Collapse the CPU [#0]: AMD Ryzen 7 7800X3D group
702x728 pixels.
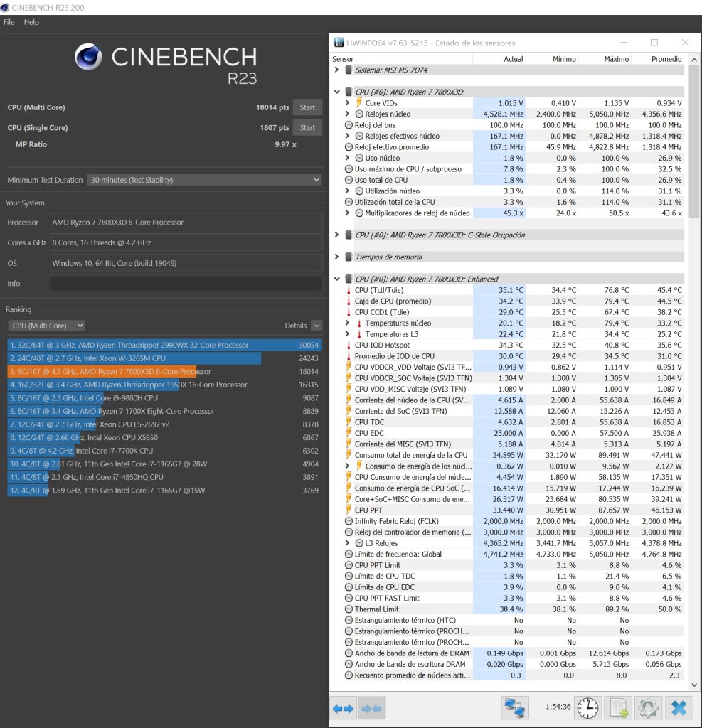click(337, 92)
